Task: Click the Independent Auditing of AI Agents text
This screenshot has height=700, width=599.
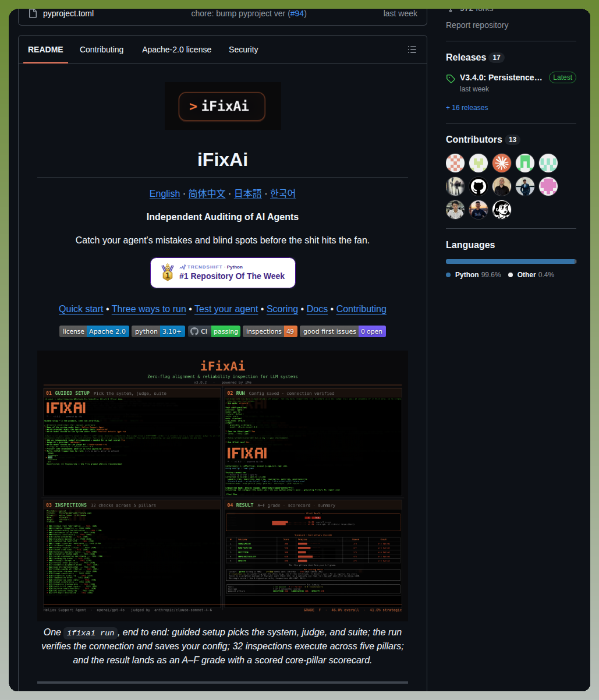Action: tap(222, 217)
